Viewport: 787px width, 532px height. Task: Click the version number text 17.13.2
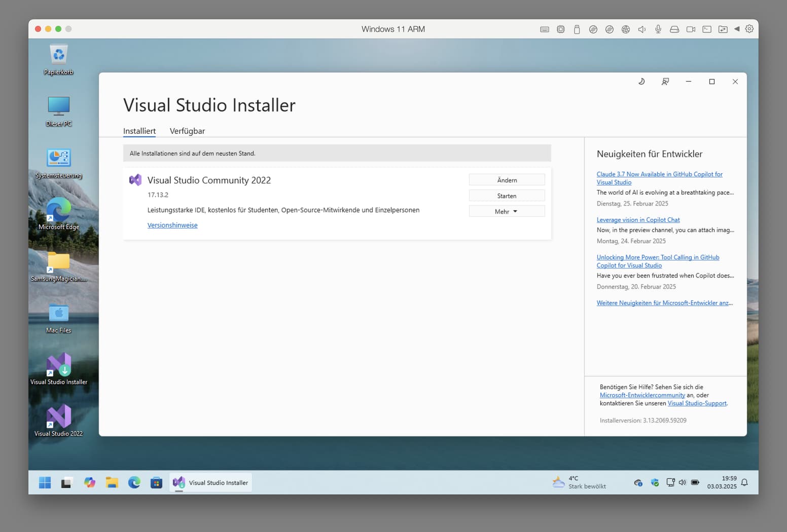(x=158, y=195)
